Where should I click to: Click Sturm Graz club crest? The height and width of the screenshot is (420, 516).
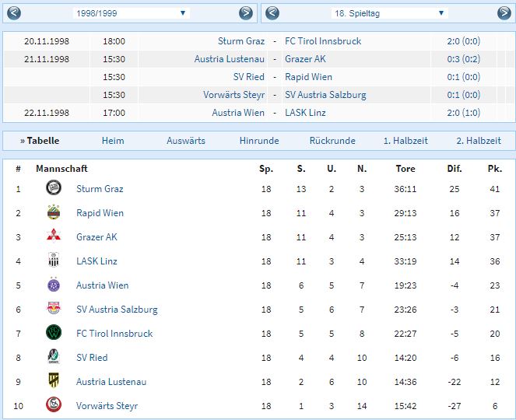[x=54, y=187]
